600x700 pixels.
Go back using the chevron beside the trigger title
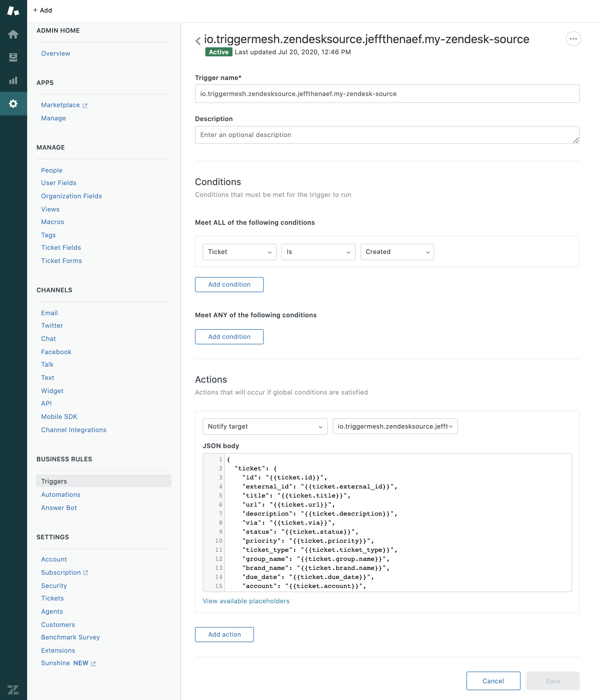(x=198, y=41)
